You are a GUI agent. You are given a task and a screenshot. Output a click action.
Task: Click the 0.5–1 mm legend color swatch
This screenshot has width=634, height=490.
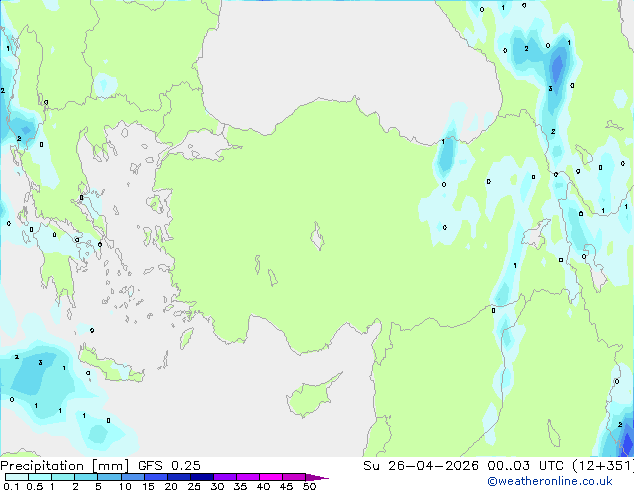tap(40, 477)
